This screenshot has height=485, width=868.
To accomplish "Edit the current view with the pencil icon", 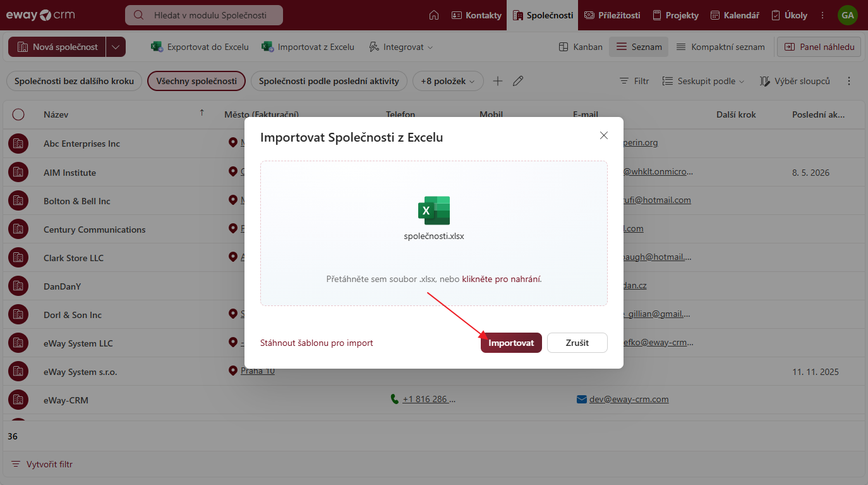I will (518, 81).
